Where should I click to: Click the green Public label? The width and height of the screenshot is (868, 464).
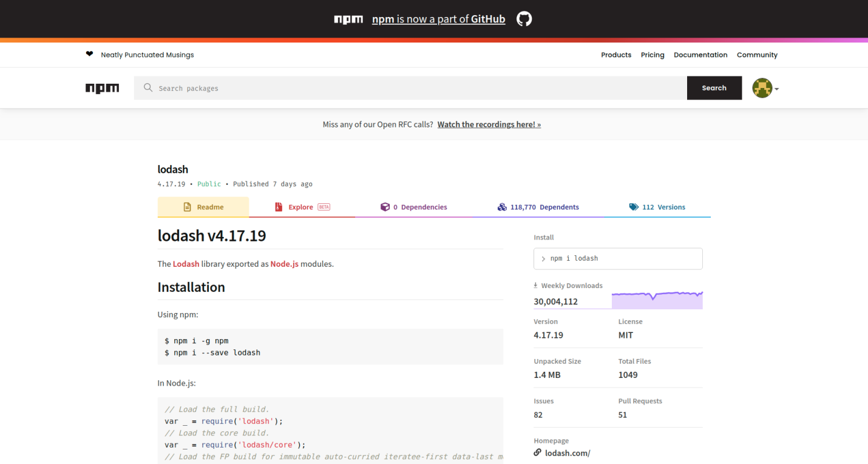209,184
